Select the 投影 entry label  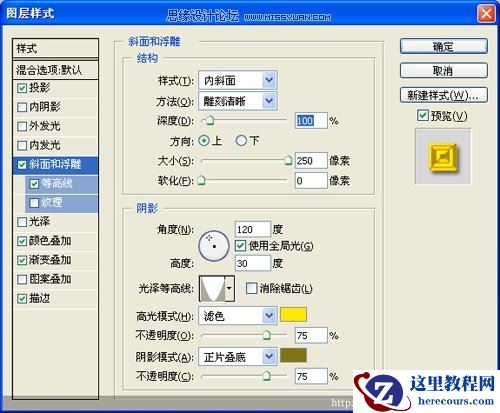click(x=39, y=88)
